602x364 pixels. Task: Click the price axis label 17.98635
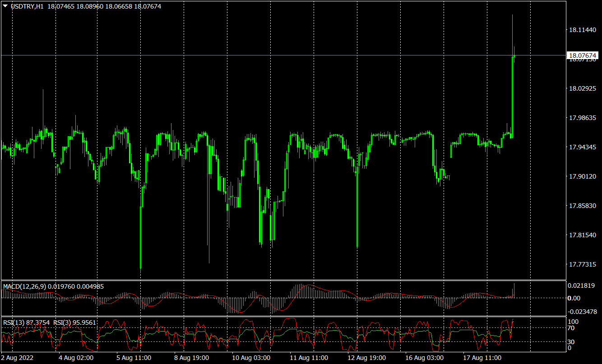click(582, 118)
